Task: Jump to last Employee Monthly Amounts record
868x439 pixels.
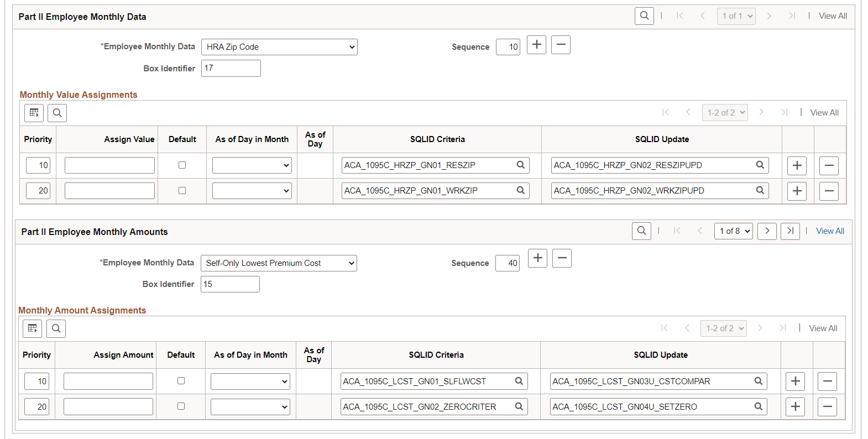Action: [x=790, y=231]
